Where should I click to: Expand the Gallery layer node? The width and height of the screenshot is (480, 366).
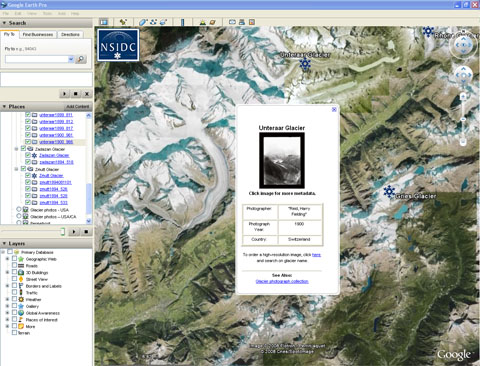pos(7,306)
